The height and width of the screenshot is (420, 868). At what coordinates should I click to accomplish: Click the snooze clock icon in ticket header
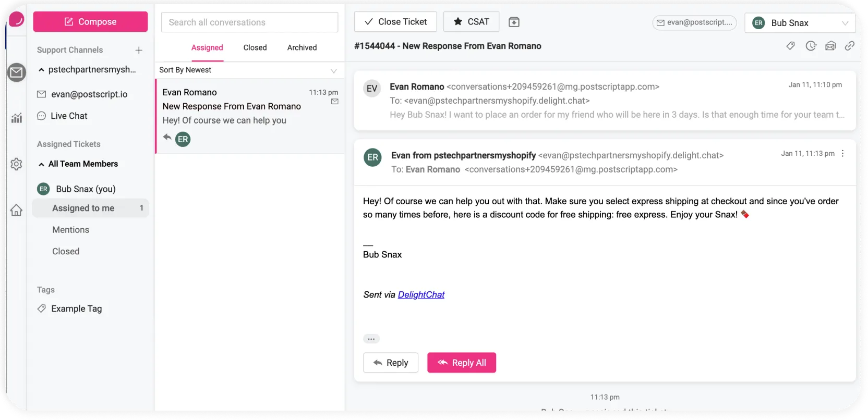[811, 46]
